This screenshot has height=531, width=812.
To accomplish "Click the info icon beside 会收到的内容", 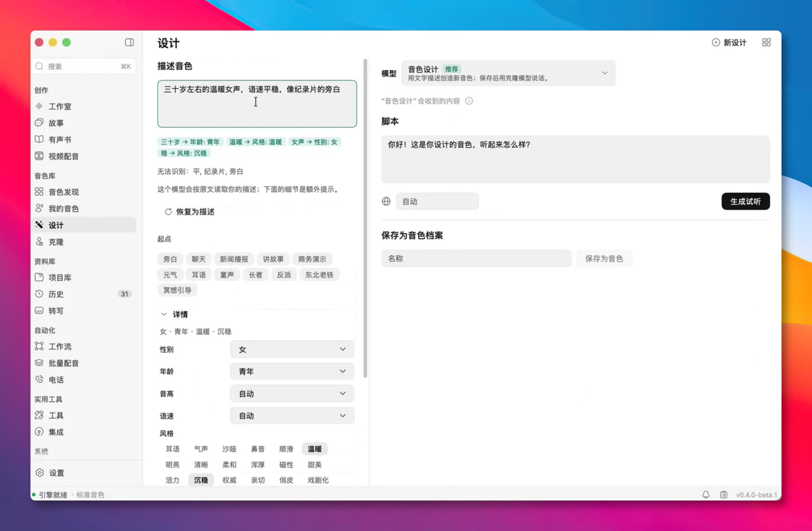I will pos(469,101).
